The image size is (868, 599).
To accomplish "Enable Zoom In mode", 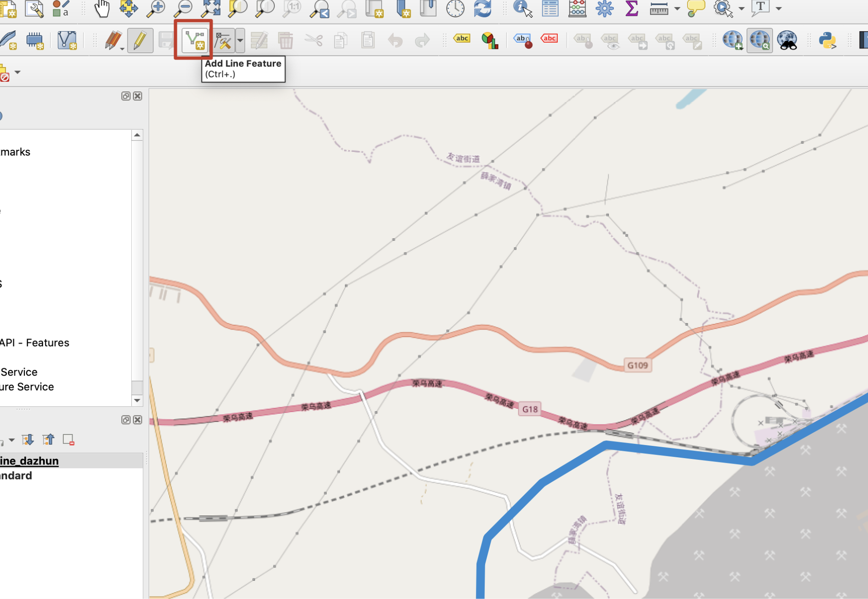I will pyautogui.click(x=156, y=8).
